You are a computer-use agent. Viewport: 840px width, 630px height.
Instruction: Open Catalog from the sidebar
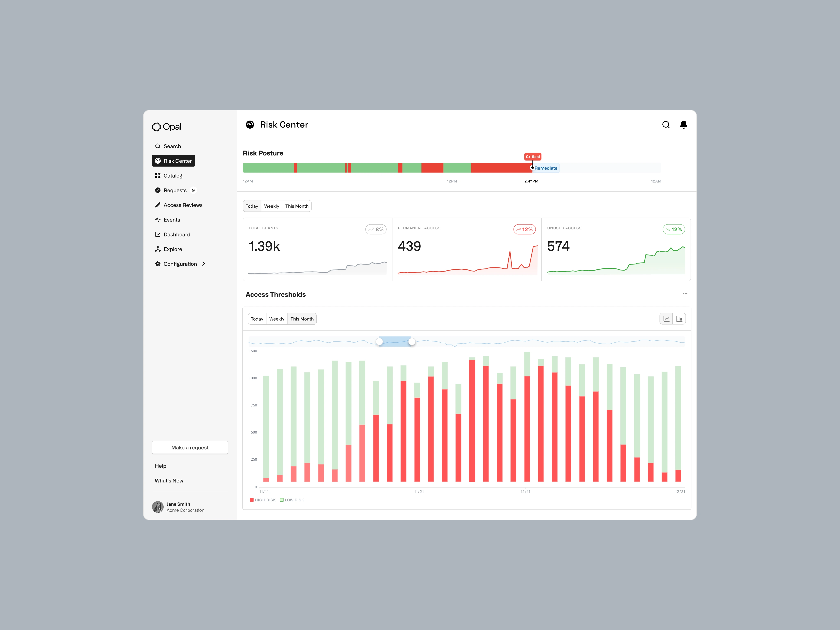[x=172, y=175]
